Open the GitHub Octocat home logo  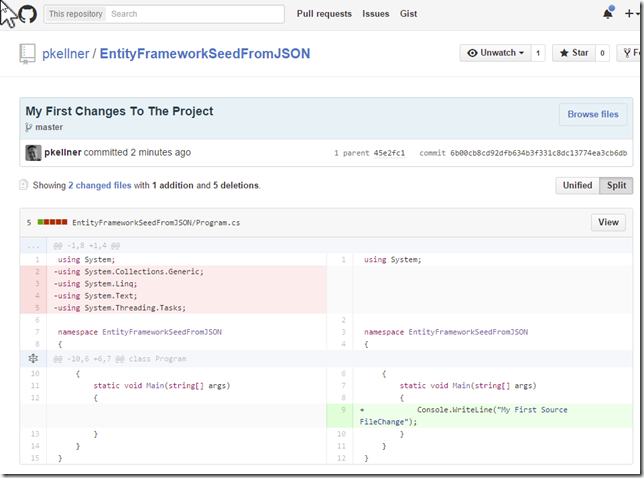point(27,14)
